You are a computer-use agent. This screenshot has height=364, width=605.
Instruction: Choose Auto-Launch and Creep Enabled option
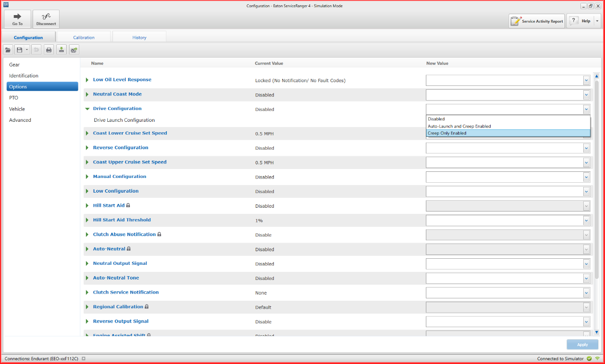[x=508, y=126]
